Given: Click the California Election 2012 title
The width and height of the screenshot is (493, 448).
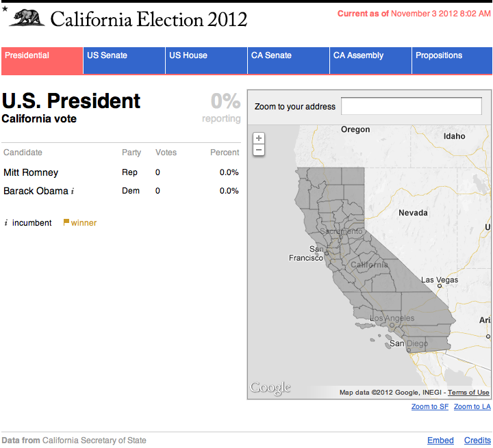Looking at the screenshot, I should click(x=149, y=19).
